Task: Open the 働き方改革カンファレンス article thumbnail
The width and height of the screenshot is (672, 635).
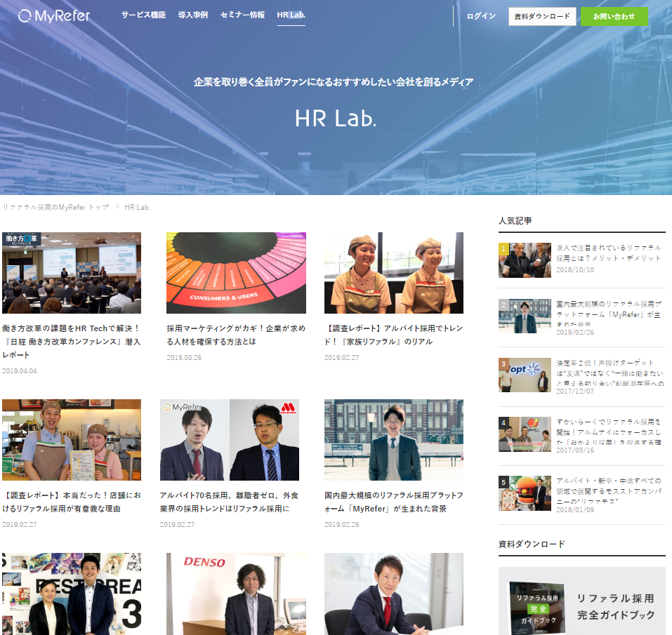Action: pyautogui.click(x=72, y=273)
